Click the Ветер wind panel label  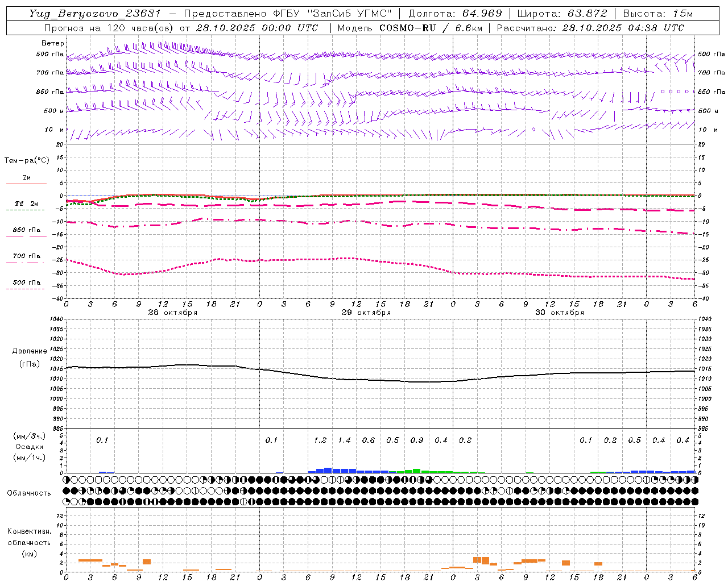[x=53, y=43]
